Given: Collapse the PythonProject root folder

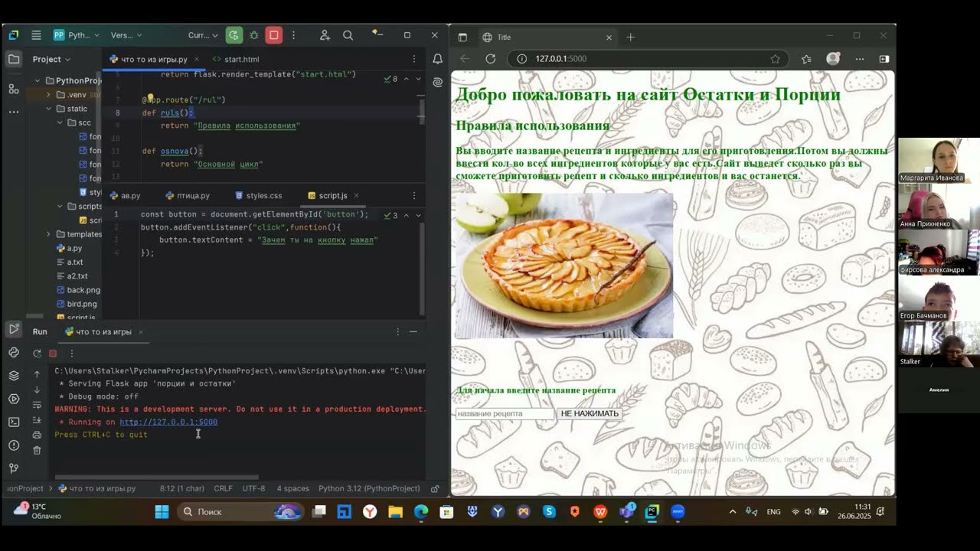Looking at the screenshot, I should (x=38, y=80).
